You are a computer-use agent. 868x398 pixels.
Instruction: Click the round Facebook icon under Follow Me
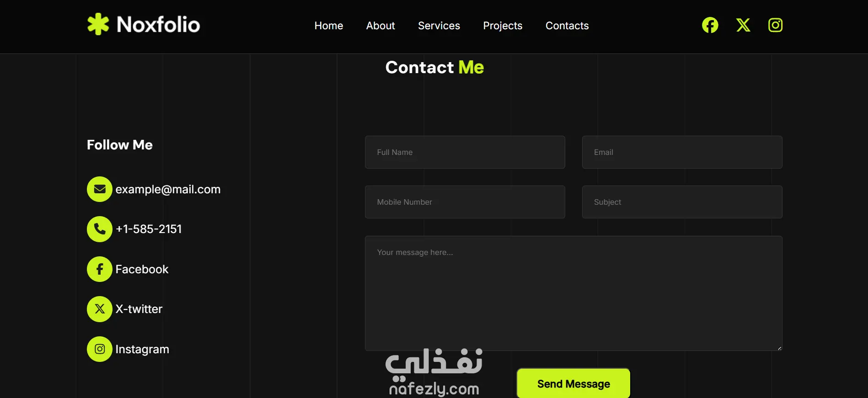click(100, 269)
